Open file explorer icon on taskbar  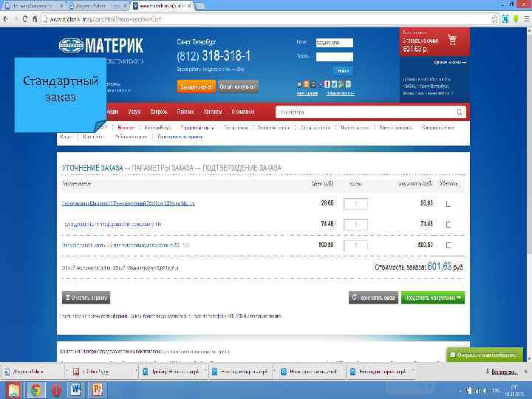pyautogui.click(x=13, y=390)
